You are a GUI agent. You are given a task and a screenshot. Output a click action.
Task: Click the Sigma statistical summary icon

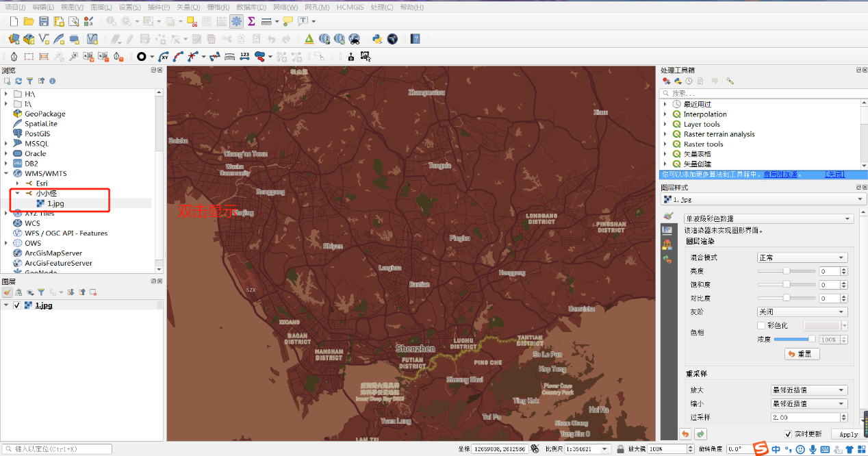coord(251,22)
